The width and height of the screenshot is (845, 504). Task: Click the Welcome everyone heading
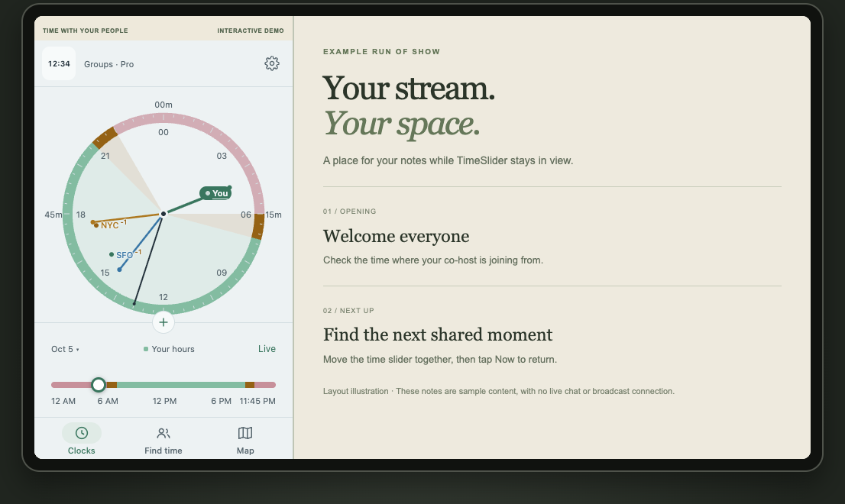pyautogui.click(x=396, y=237)
